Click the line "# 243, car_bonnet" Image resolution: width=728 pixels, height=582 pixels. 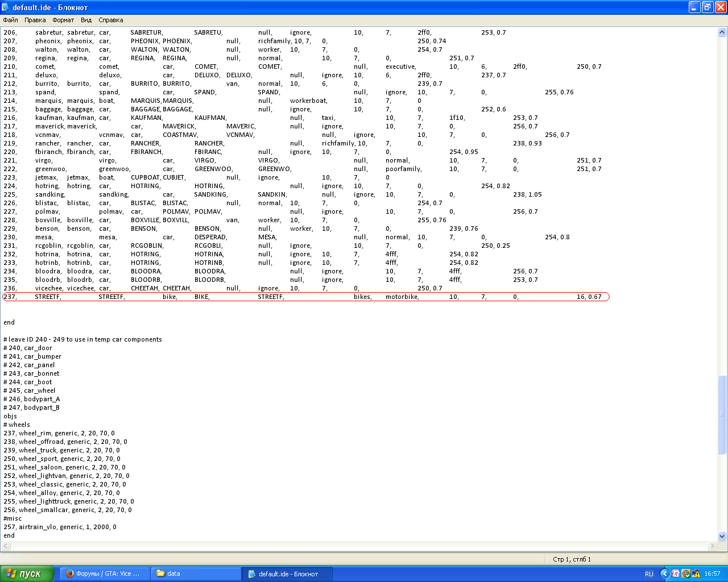click(x=31, y=373)
